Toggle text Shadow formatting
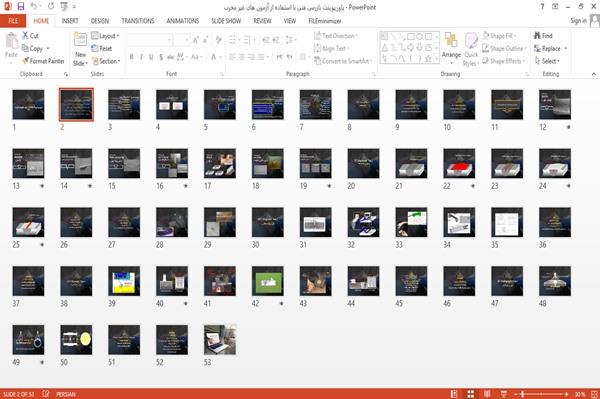 pos(161,57)
